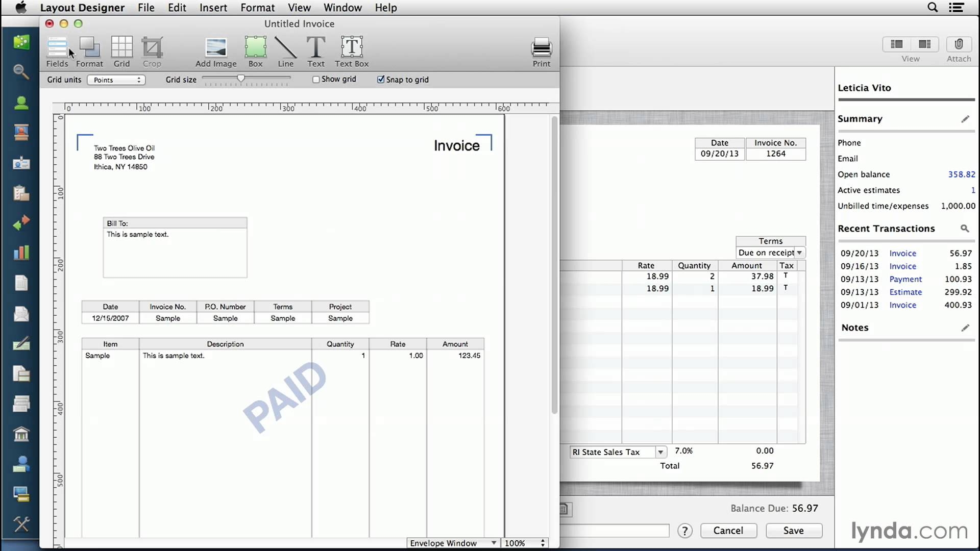Select envelope window layout dropdown
980x551 pixels.
click(452, 543)
